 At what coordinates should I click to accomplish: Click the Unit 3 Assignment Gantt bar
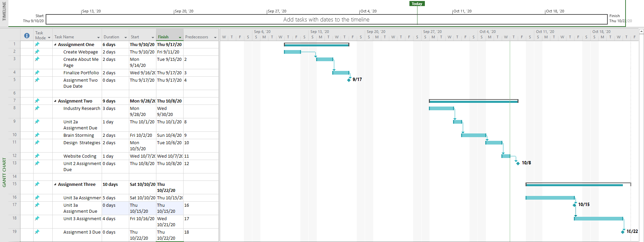coord(598,218)
